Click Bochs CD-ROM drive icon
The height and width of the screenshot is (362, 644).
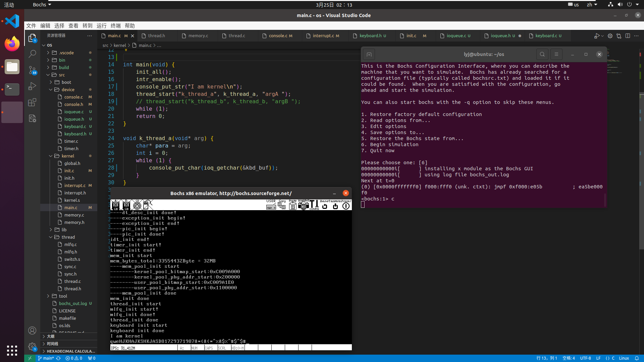(x=137, y=204)
